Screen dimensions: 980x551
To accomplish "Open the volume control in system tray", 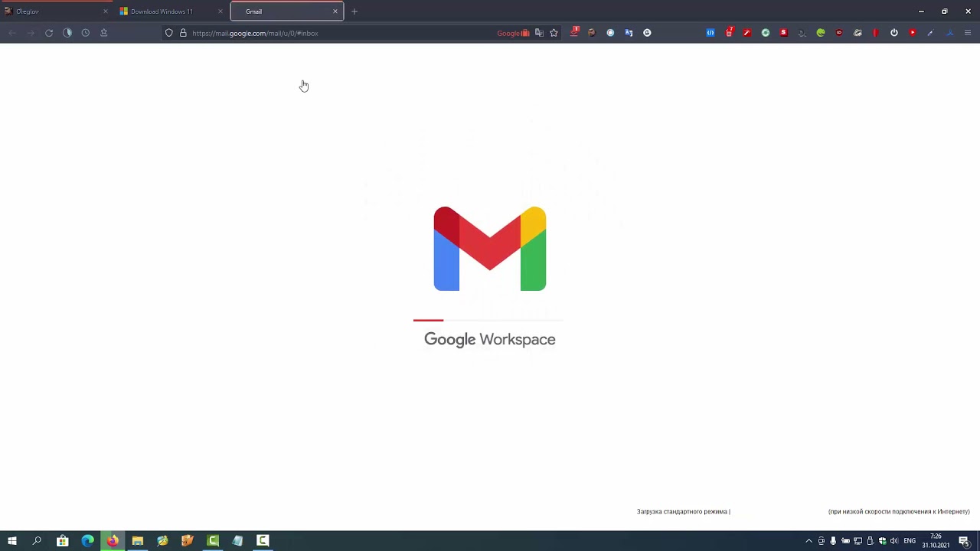I will [894, 541].
